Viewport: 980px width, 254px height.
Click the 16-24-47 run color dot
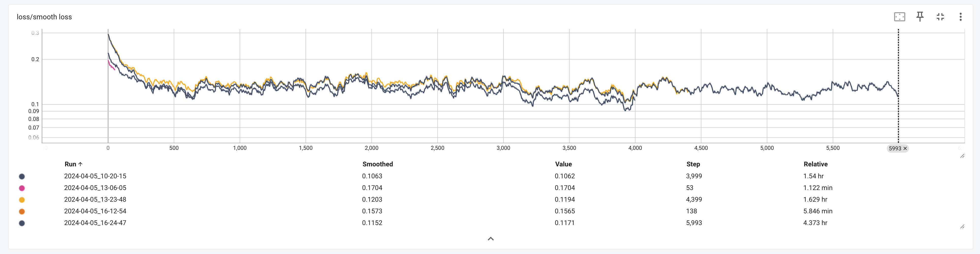click(x=22, y=223)
